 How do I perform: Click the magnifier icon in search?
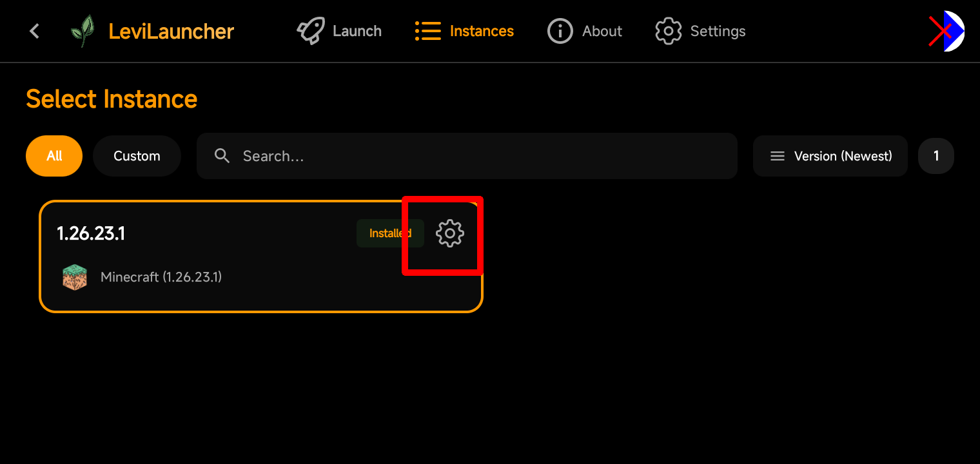tap(222, 156)
